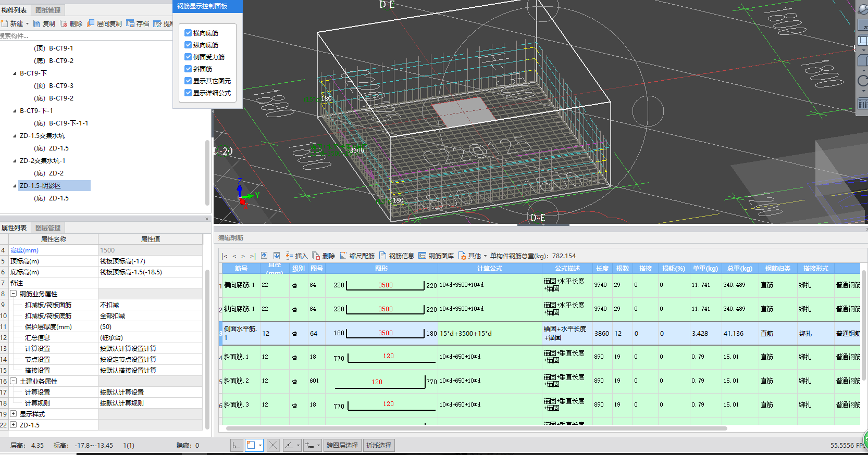Click the 新建 (New) component icon
The height and width of the screenshot is (455, 868).
tap(4, 23)
